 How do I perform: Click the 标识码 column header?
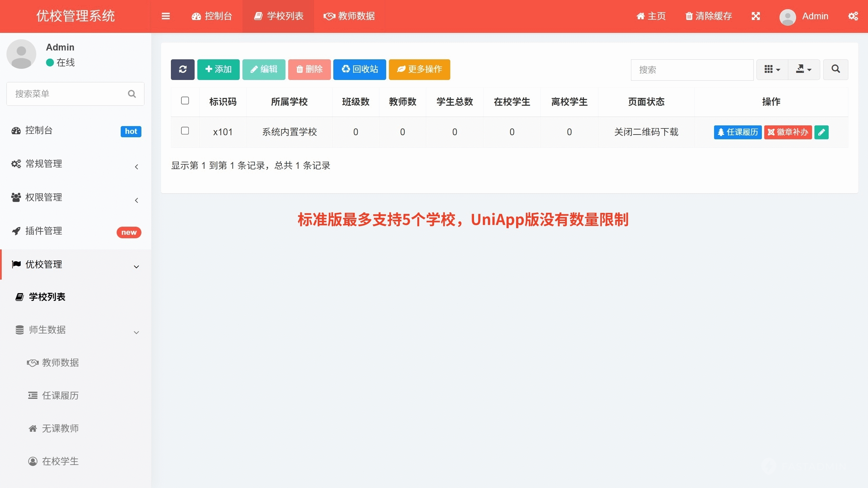pos(223,102)
